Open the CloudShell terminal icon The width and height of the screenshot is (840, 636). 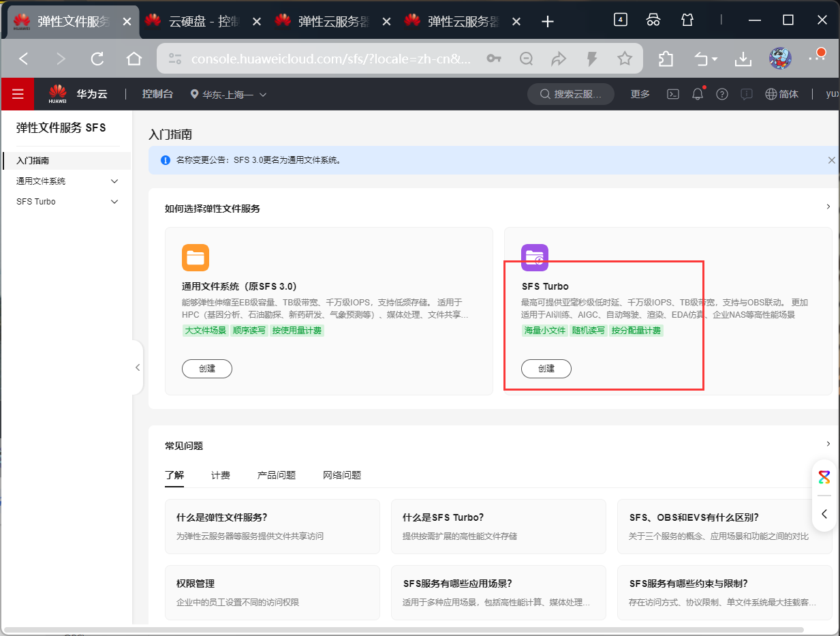tap(672, 94)
